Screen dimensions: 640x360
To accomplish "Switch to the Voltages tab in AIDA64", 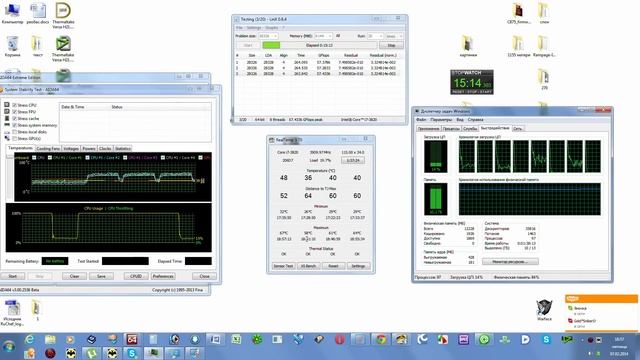I will 71,149.
